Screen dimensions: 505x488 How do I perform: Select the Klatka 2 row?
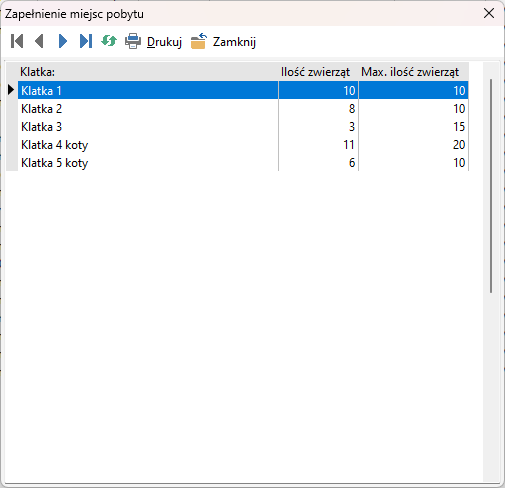[x=243, y=109]
